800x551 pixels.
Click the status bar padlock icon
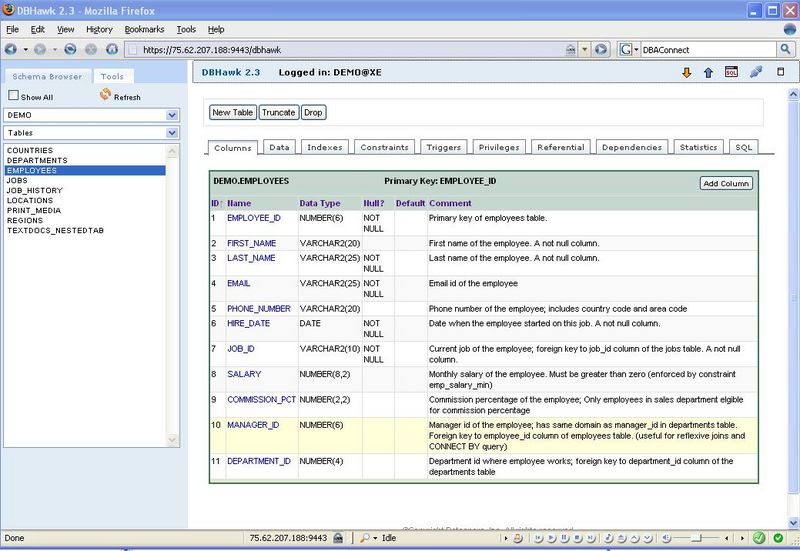coord(338,538)
